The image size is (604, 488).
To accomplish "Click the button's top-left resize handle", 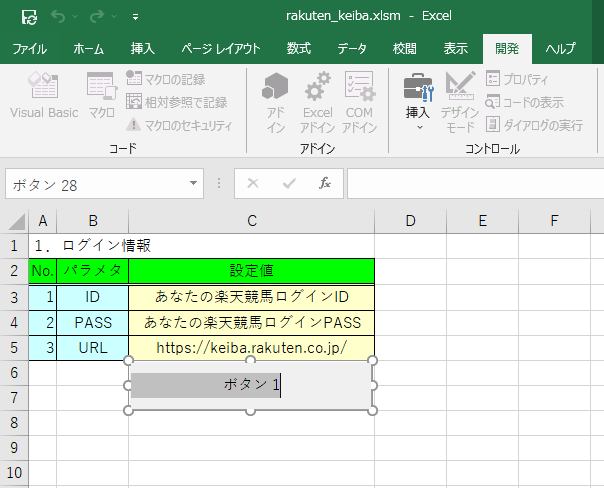I will [128, 361].
